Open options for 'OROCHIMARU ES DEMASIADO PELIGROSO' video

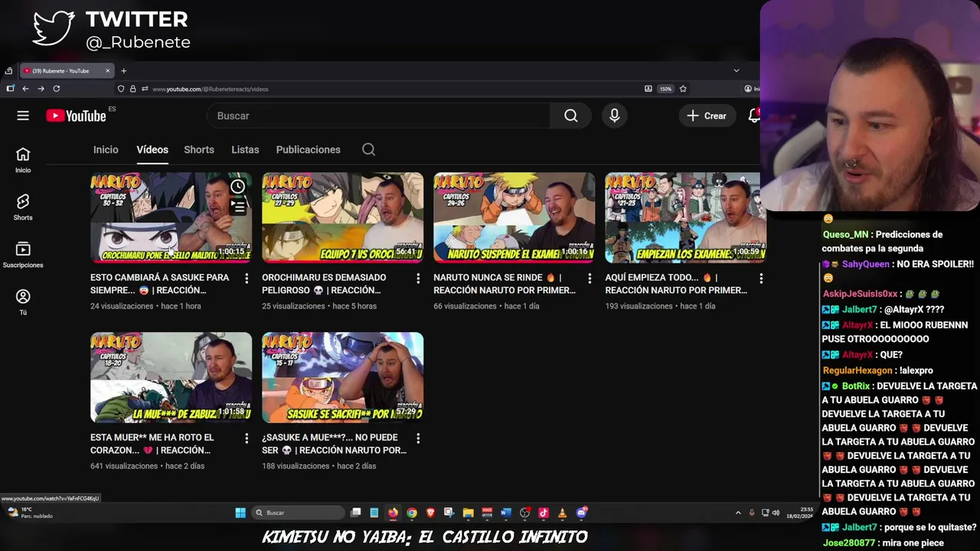click(418, 279)
